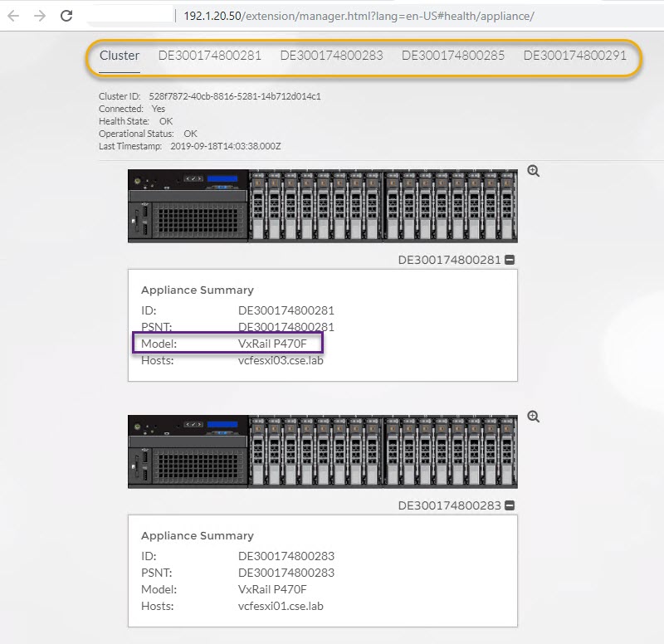Navigate forward in the browser
664x644 pixels.
pyautogui.click(x=38, y=15)
